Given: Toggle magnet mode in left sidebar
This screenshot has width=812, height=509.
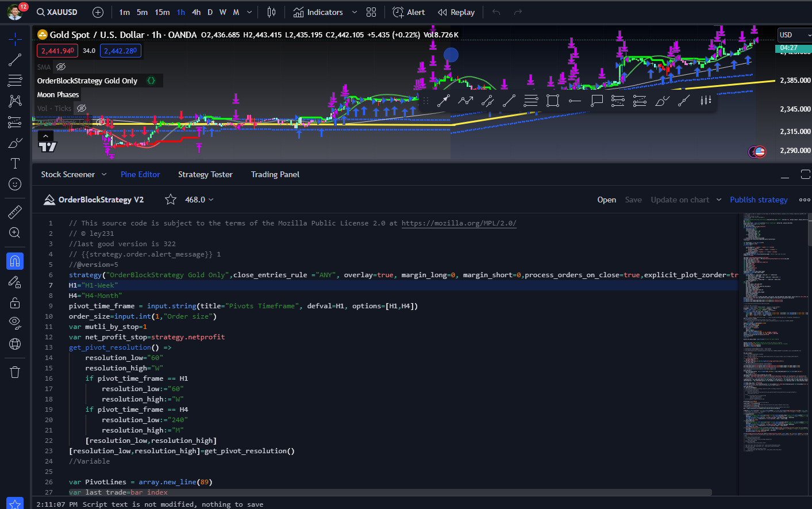Looking at the screenshot, I should (15, 261).
